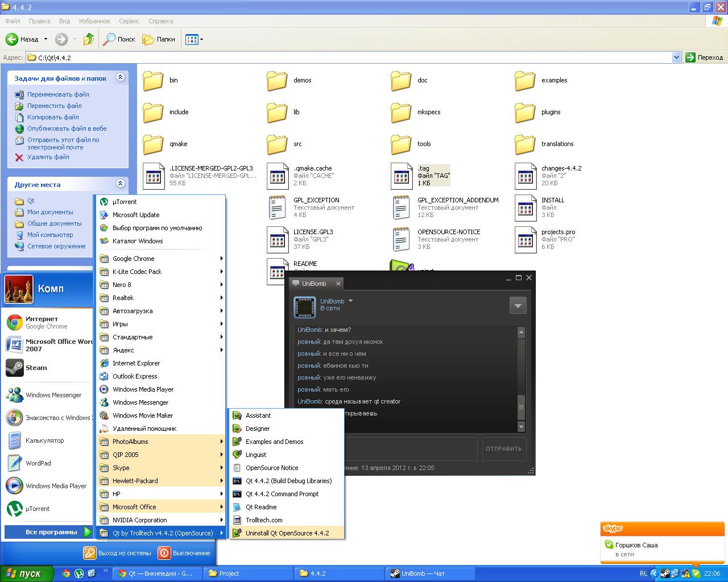Viewport: 728px width, 582px height.
Task: Open the Сервис menu
Action: [129, 21]
